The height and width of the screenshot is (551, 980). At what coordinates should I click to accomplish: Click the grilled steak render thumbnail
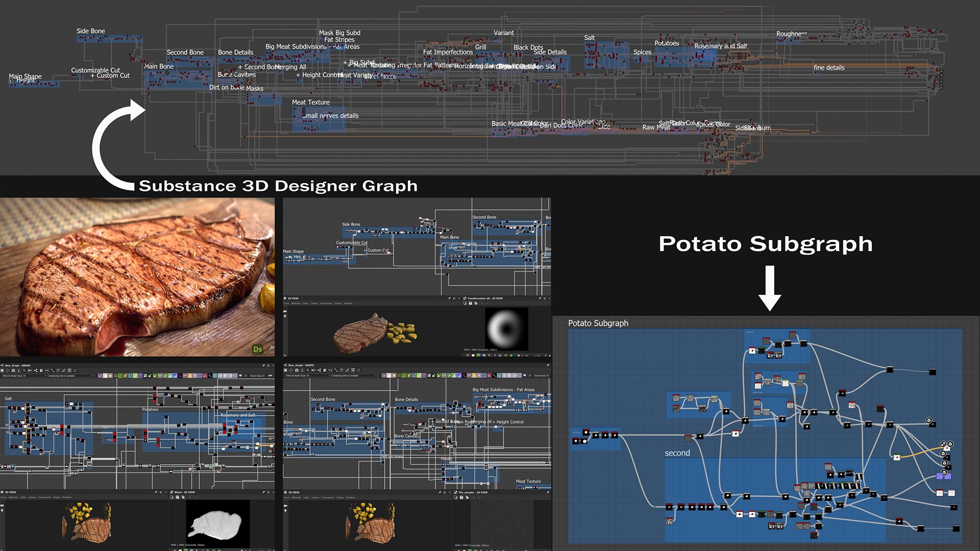point(137,277)
